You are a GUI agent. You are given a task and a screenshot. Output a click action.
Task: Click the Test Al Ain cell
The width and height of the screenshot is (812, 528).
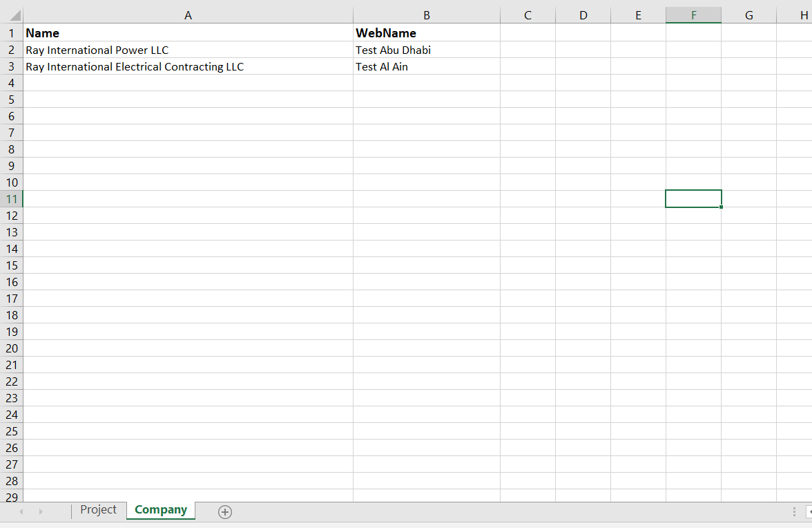426,67
